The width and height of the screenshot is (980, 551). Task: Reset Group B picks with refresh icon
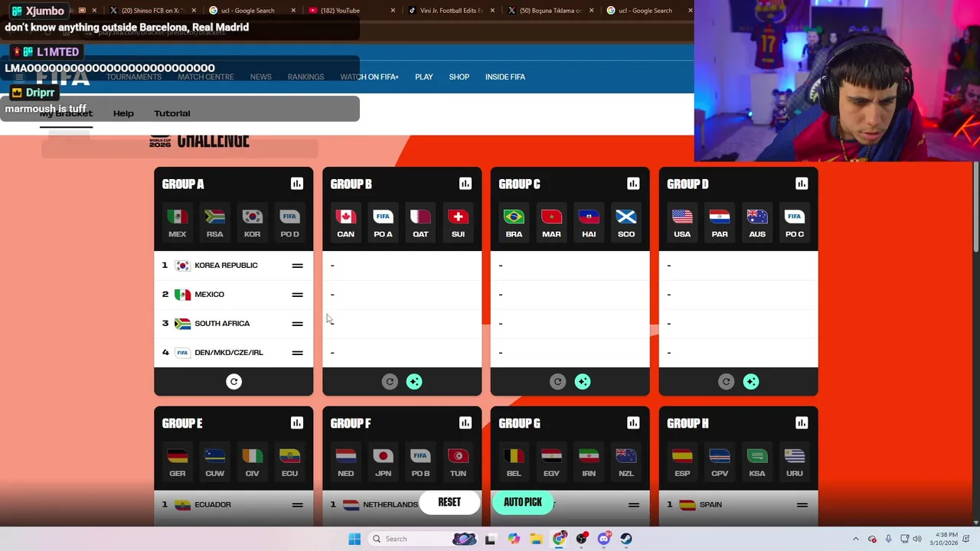pyautogui.click(x=390, y=381)
